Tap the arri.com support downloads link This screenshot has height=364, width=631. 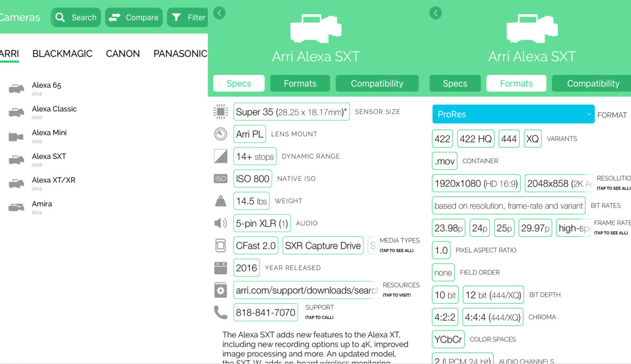[x=307, y=290]
